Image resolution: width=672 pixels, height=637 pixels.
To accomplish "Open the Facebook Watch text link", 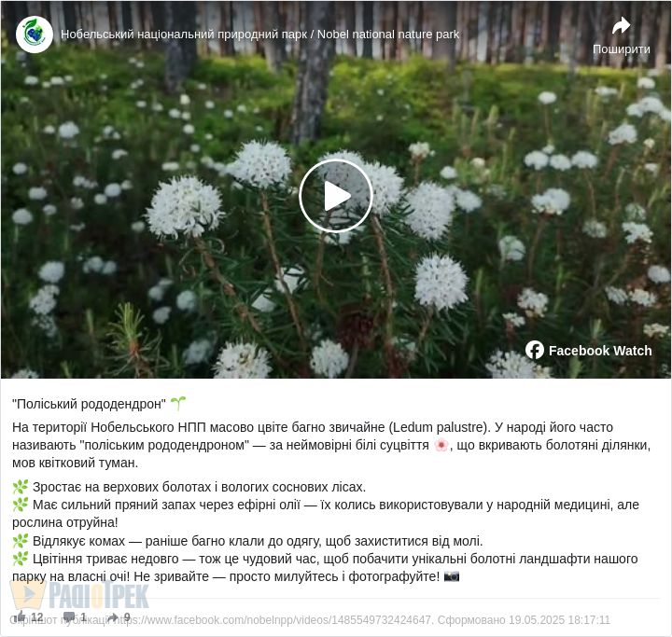I will (x=600, y=351).
